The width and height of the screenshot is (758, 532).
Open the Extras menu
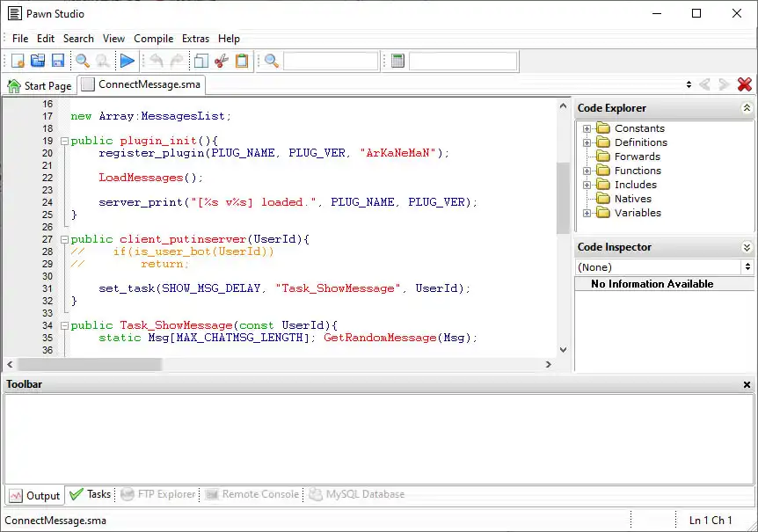[195, 39]
